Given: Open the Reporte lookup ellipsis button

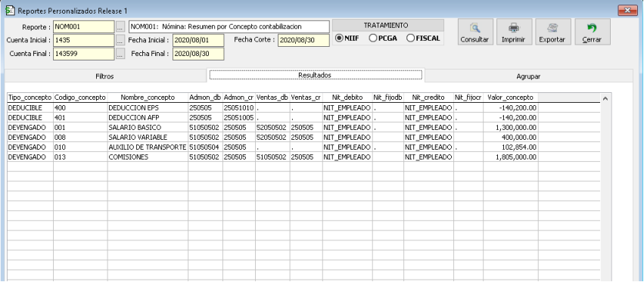Looking at the screenshot, I should [120, 27].
